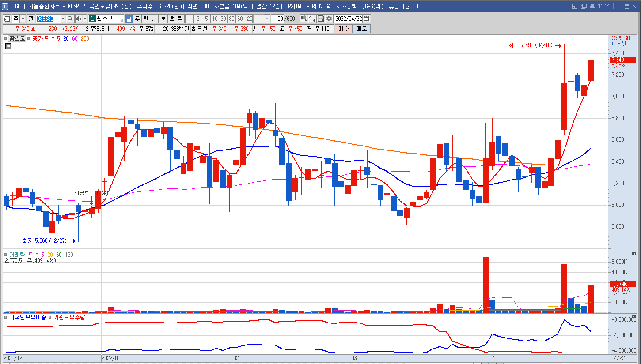Switch chart to 분 minute period
This screenshot has height=364, width=641.
coord(163,19)
